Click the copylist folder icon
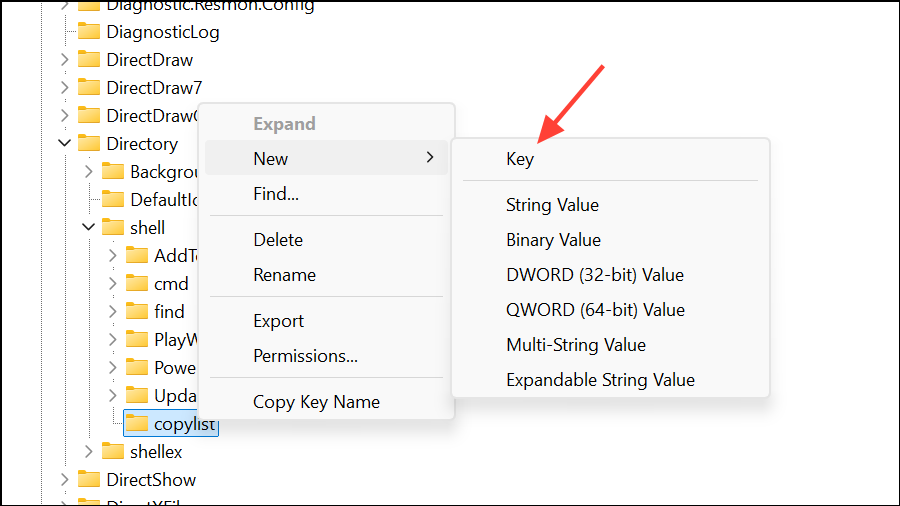900x506 pixels. tap(137, 424)
